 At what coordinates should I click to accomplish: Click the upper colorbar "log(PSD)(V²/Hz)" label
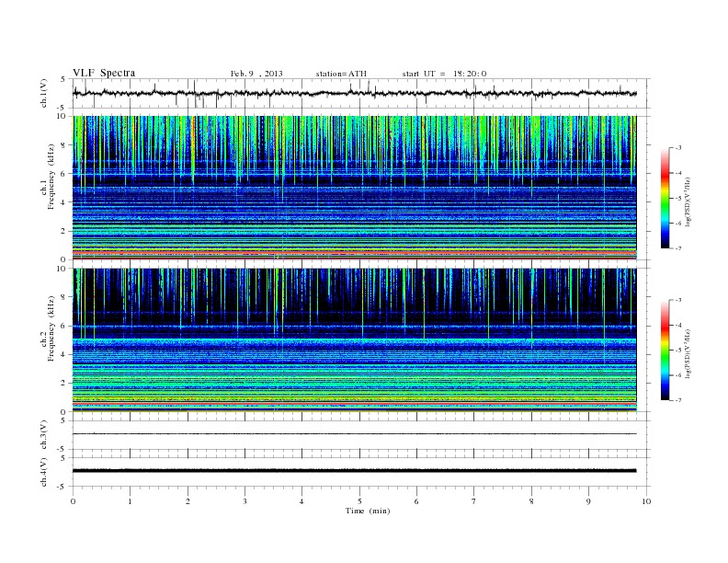[x=688, y=201]
